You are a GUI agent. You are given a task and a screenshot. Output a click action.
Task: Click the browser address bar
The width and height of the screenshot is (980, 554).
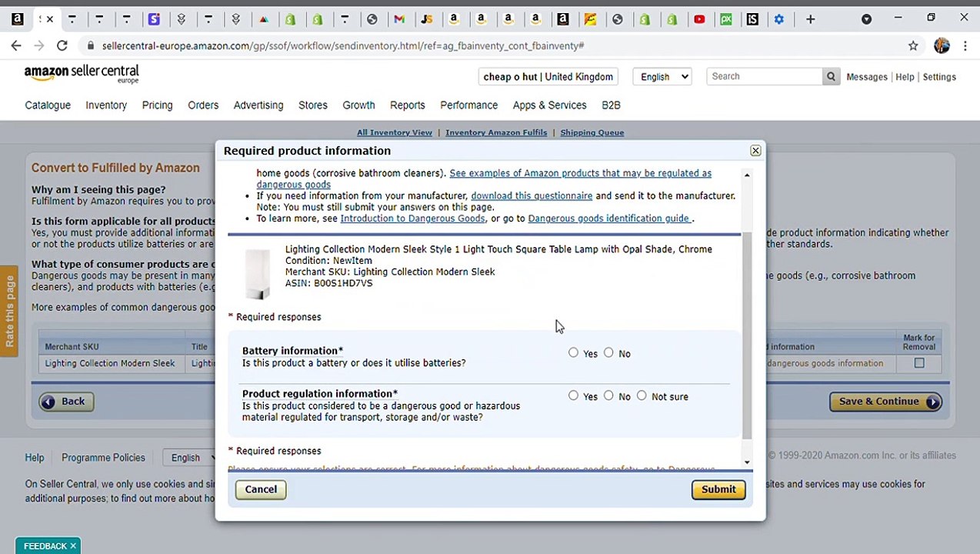[492, 46]
